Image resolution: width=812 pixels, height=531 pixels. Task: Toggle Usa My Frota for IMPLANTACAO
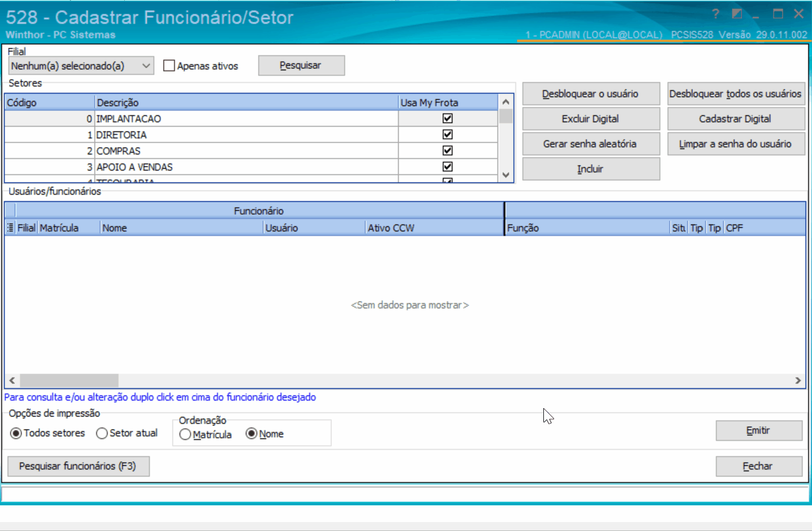448,118
